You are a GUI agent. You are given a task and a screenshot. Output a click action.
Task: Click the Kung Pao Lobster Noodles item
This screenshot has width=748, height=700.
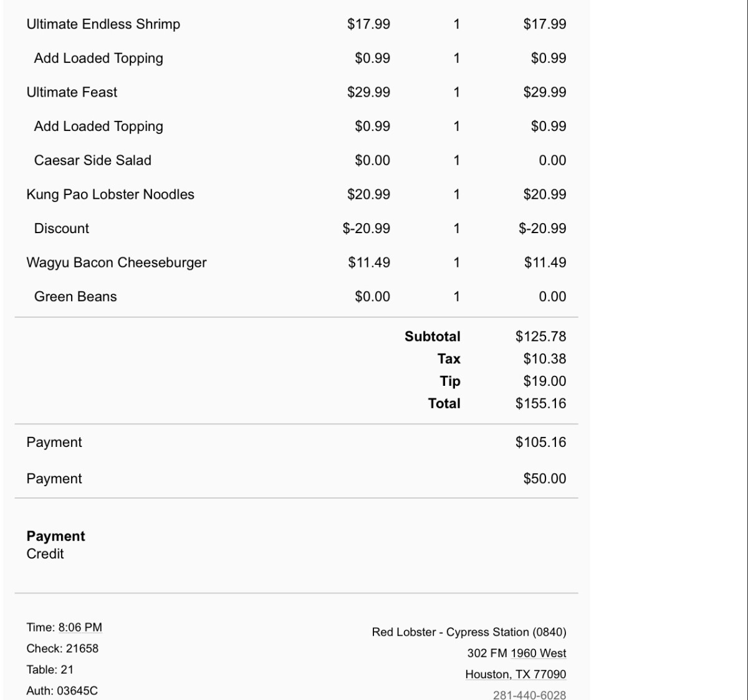[110, 194]
